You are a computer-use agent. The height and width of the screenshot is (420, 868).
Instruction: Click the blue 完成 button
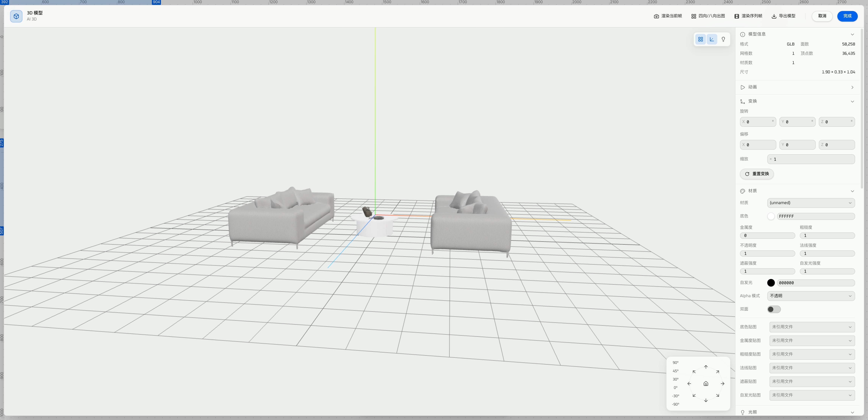[x=847, y=16]
